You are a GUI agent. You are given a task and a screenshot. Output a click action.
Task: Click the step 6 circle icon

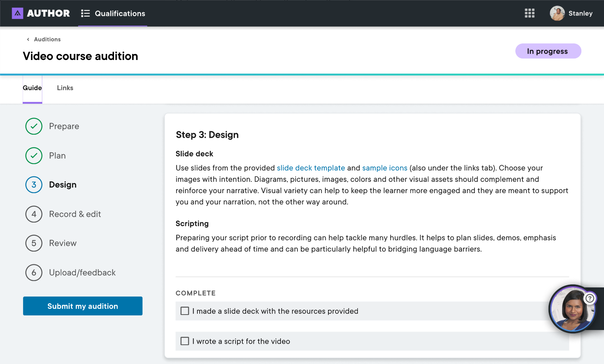[34, 273]
